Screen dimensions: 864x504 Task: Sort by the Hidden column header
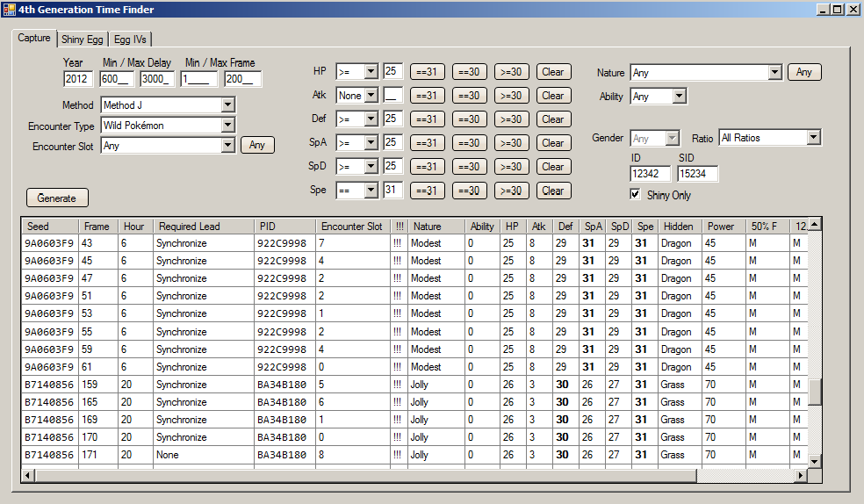(681, 227)
